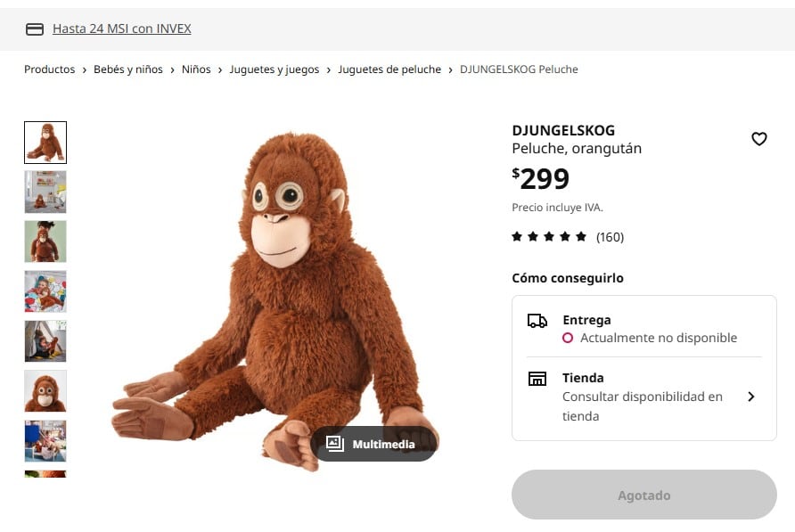
Task: Click the first star in the rating row
Action: point(516,236)
